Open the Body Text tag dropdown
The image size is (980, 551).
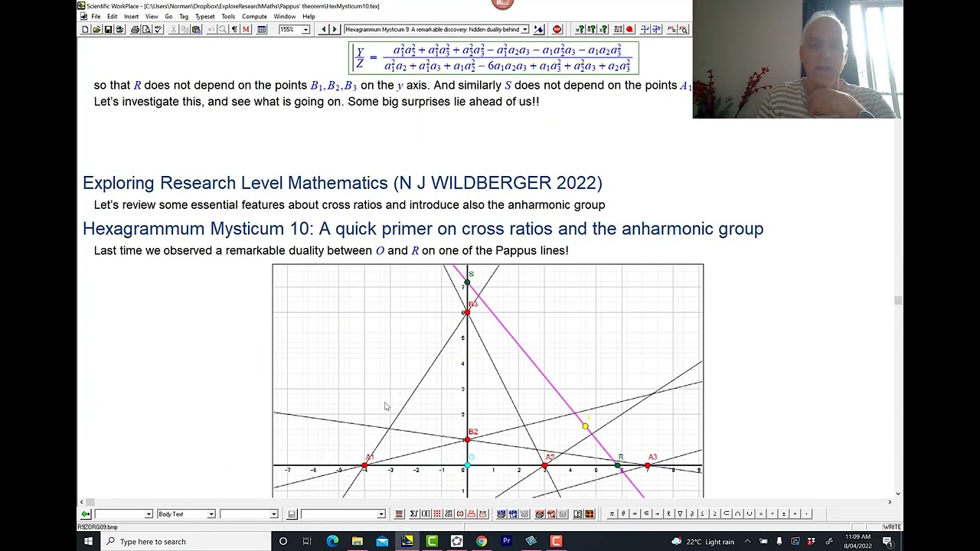211,514
